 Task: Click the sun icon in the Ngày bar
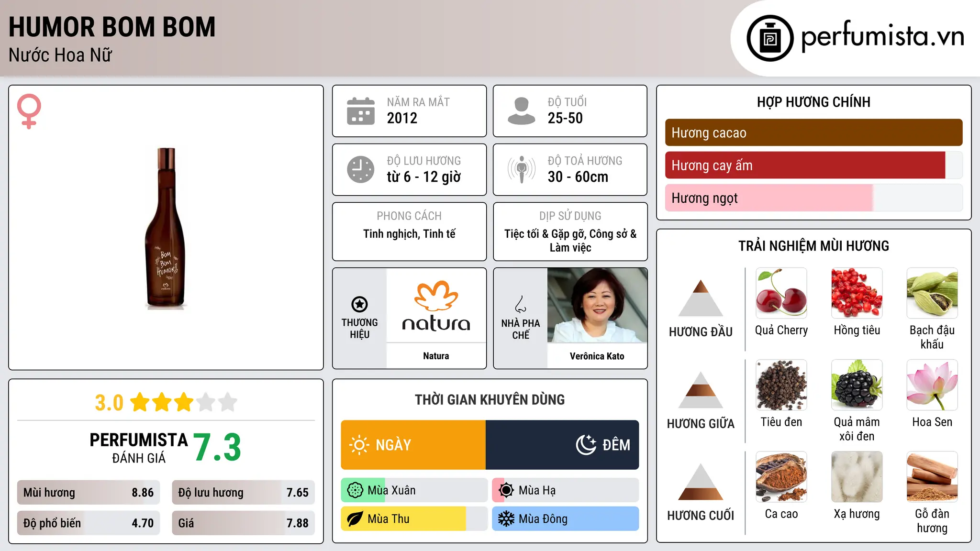click(359, 445)
